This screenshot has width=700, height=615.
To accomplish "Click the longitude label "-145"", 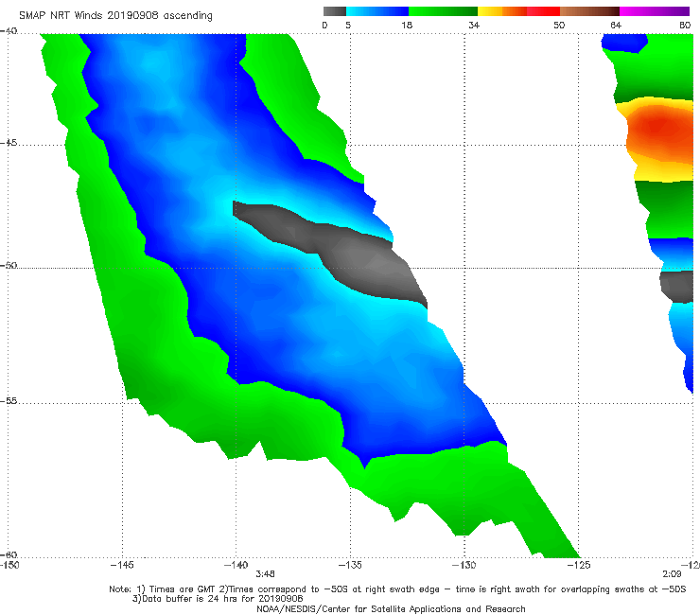I will coord(122,565).
